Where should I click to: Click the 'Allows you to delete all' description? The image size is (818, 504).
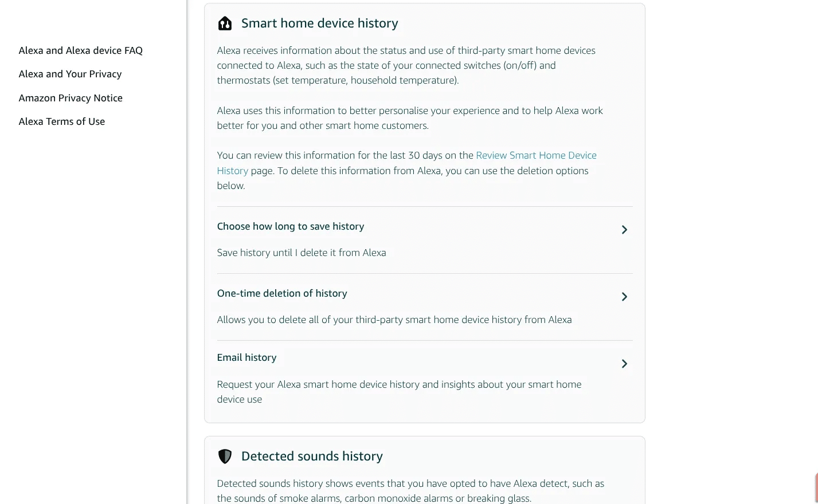tap(394, 320)
